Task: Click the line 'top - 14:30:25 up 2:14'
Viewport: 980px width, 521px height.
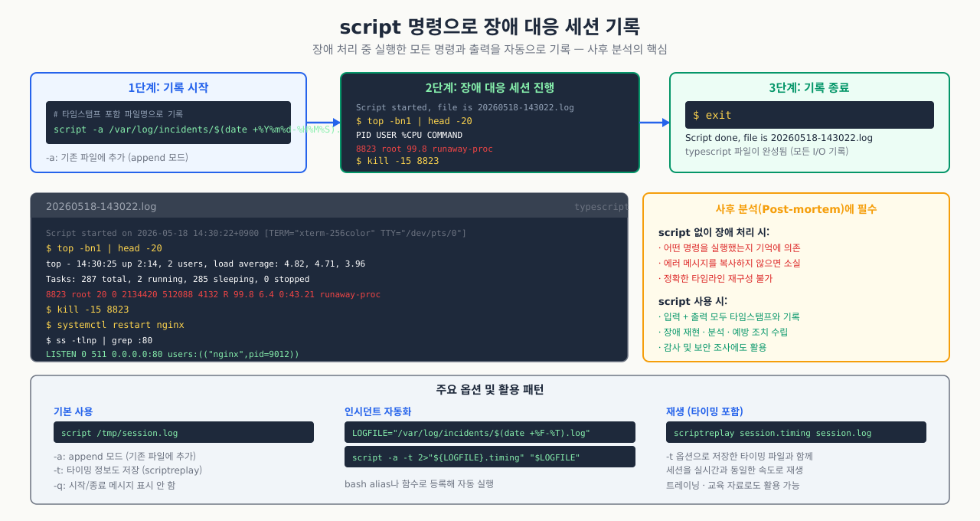Action: click(205, 264)
